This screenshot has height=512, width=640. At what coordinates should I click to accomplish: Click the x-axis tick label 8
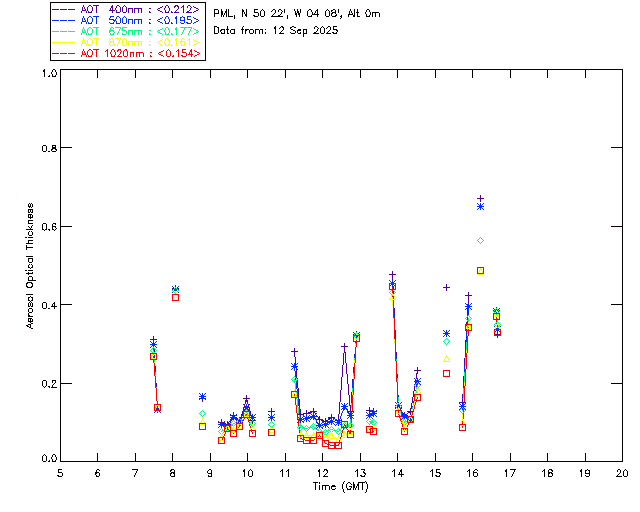coord(173,473)
